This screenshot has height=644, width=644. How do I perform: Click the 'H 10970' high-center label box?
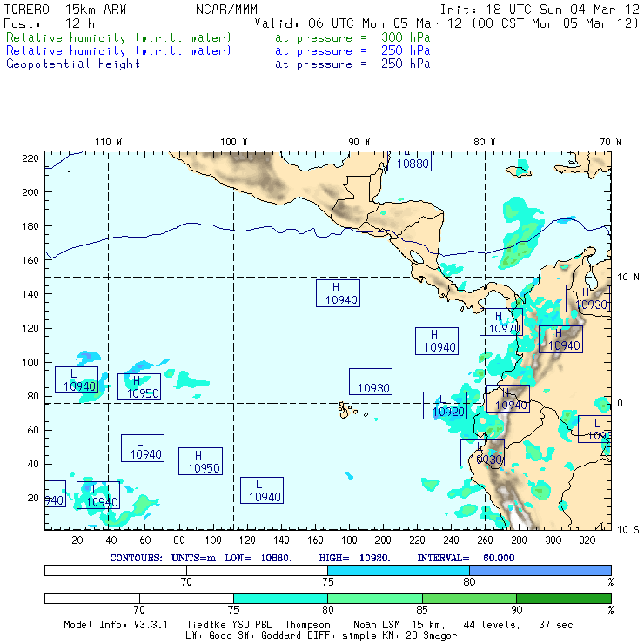pos(501,322)
